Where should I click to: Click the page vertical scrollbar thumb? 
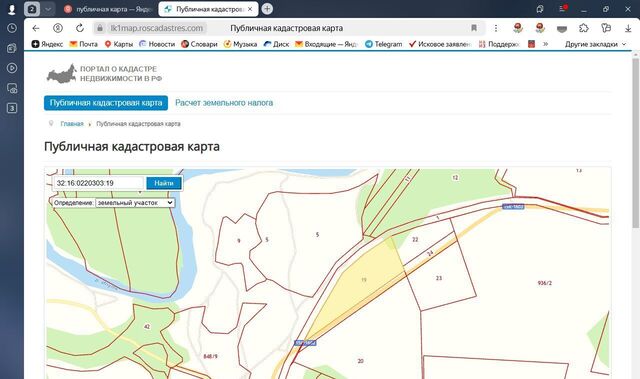tap(636, 143)
